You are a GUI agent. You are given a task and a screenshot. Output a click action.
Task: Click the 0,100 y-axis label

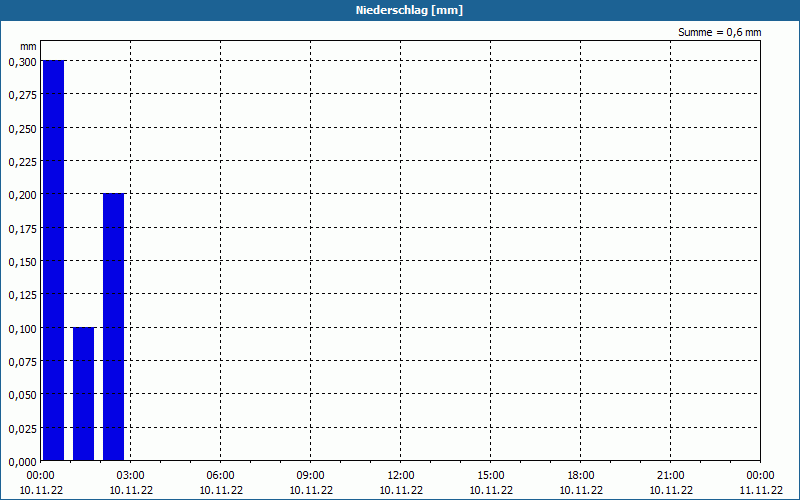point(23,329)
